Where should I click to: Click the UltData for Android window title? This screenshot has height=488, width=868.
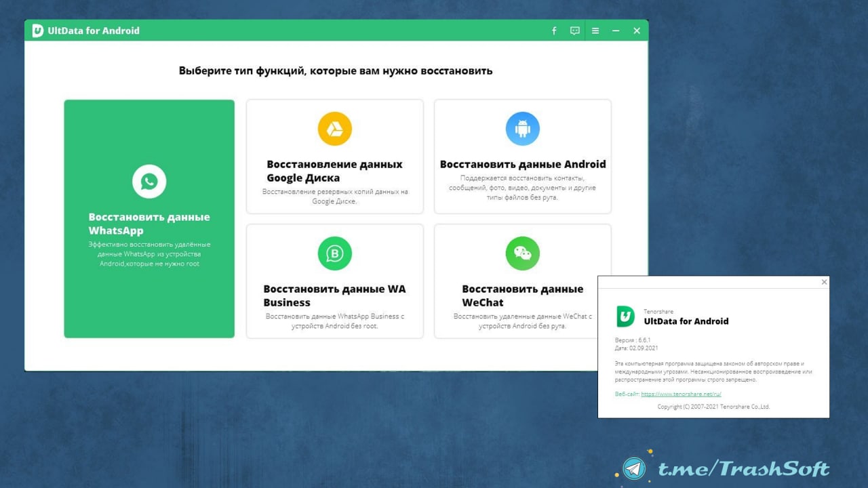point(94,30)
